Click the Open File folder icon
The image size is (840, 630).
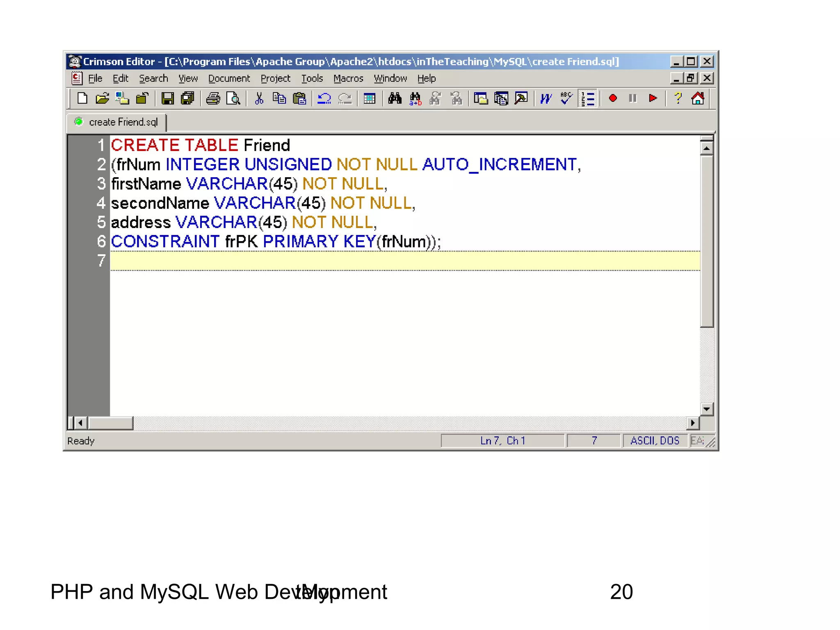click(102, 98)
